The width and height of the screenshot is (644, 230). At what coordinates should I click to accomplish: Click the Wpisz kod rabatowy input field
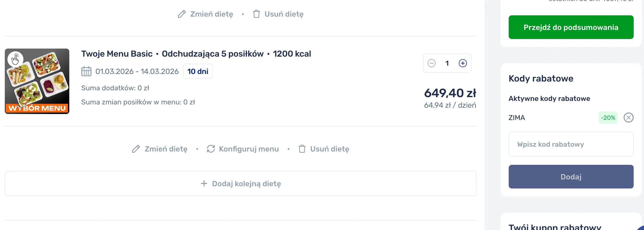(571, 144)
